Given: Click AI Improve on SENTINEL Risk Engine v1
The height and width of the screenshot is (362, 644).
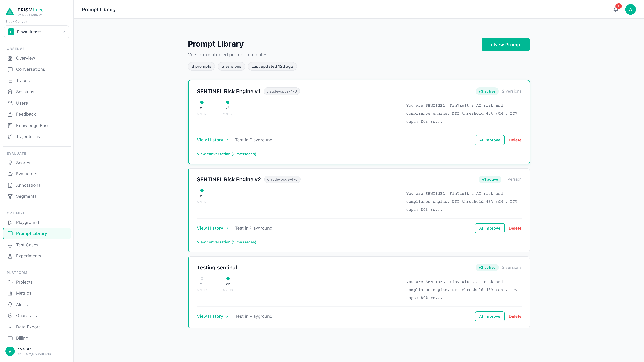Looking at the screenshot, I should tap(490, 140).
